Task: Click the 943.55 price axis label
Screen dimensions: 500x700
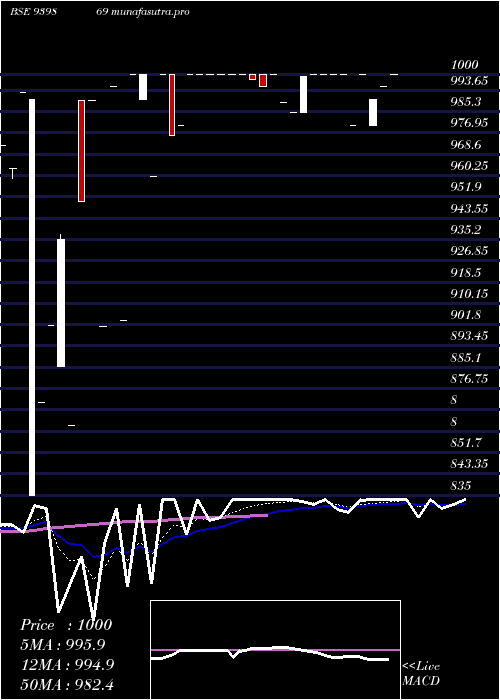Action: click(x=469, y=208)
